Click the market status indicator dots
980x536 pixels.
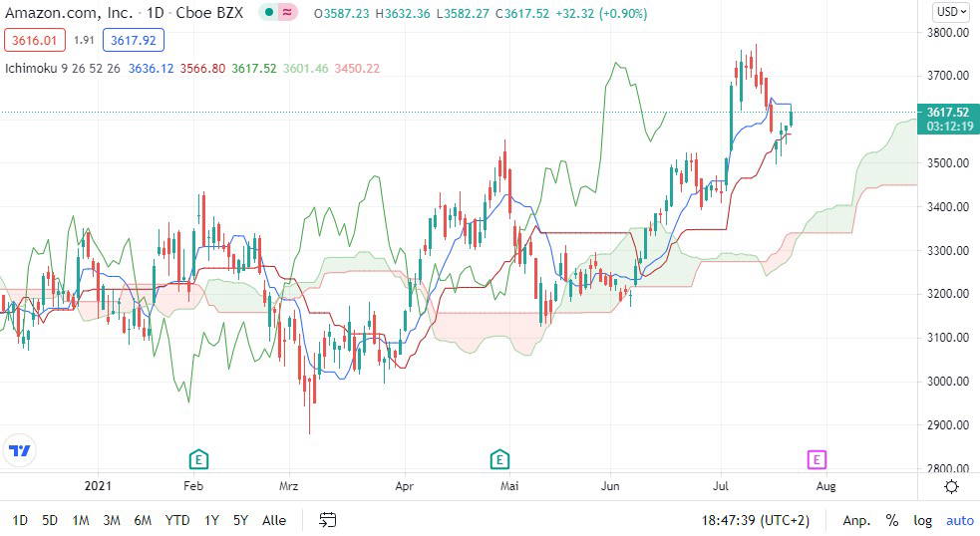click(278, 12)
